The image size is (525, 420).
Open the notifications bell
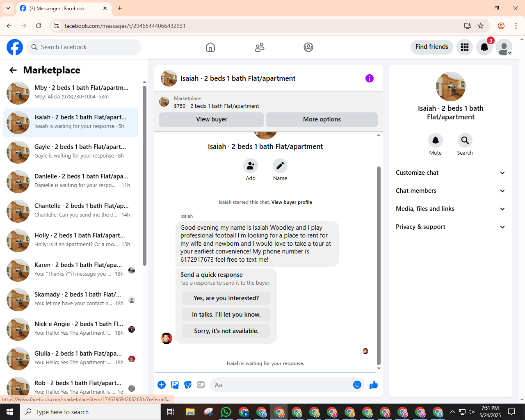click(x=484, y=47)
